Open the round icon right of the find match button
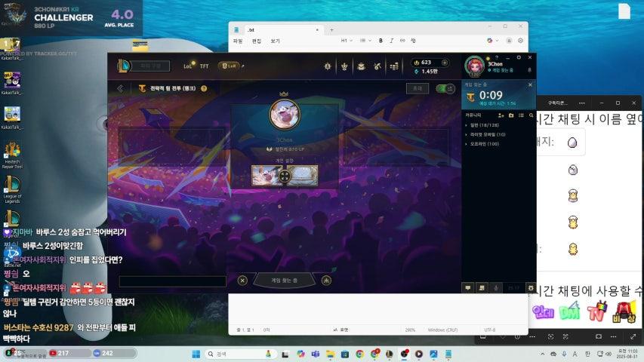This screenshot has height=362, width=644. (x=326, y=281)
